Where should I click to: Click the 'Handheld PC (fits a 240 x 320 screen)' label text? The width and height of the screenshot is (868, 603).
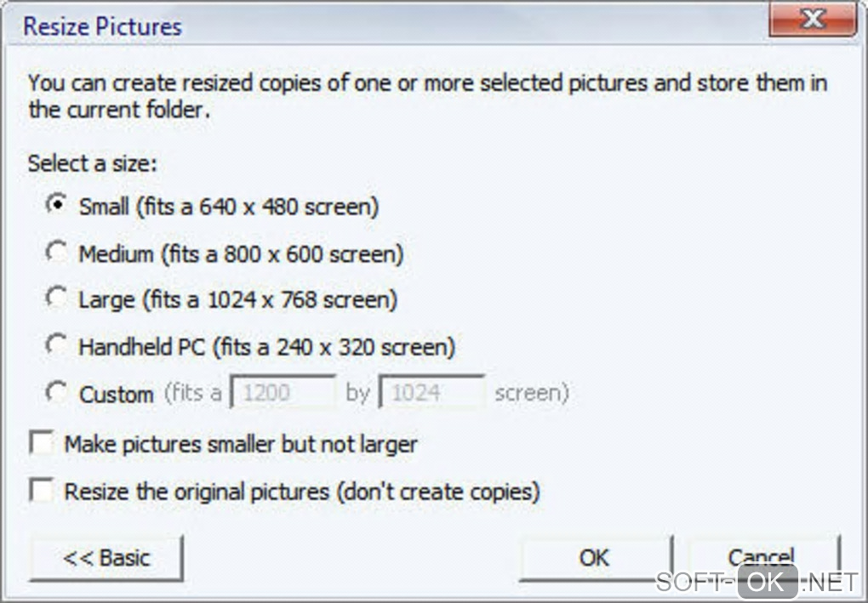[266, 347]
